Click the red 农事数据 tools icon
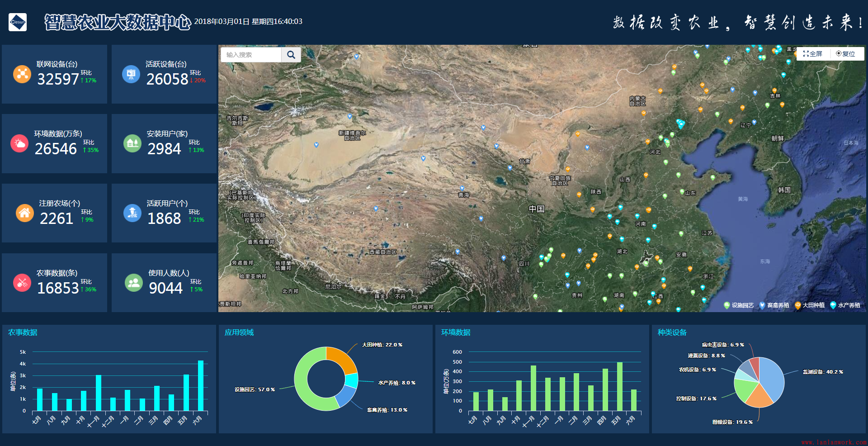This screenshot has width=868, height=446. [22, 283]
